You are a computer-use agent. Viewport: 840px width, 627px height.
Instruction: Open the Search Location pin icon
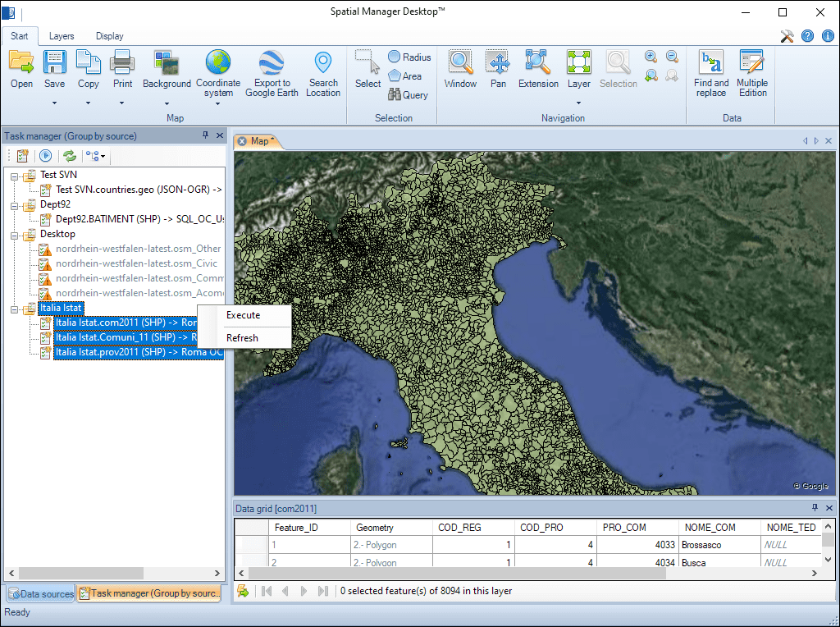point(323,62)
